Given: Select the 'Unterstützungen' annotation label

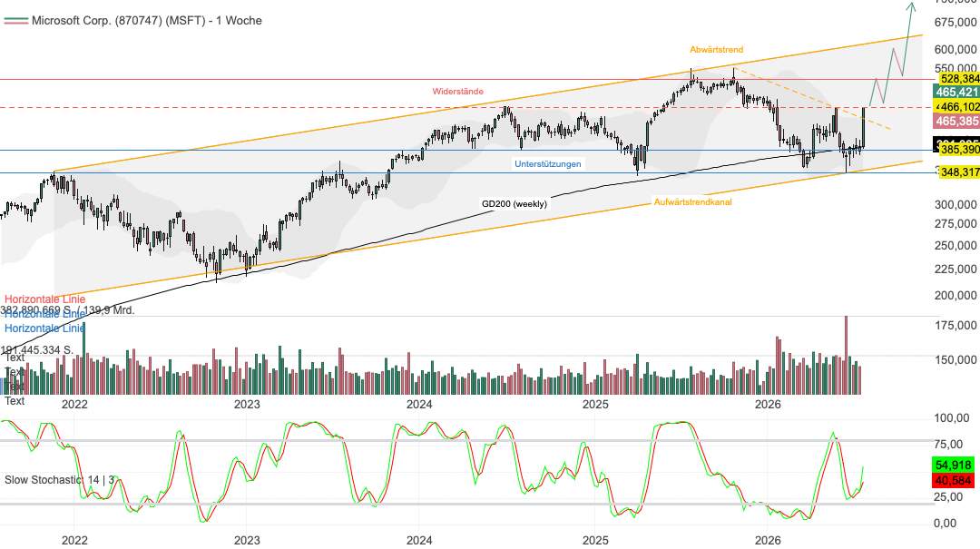Looking at the screenshot, I should [547, 164].
